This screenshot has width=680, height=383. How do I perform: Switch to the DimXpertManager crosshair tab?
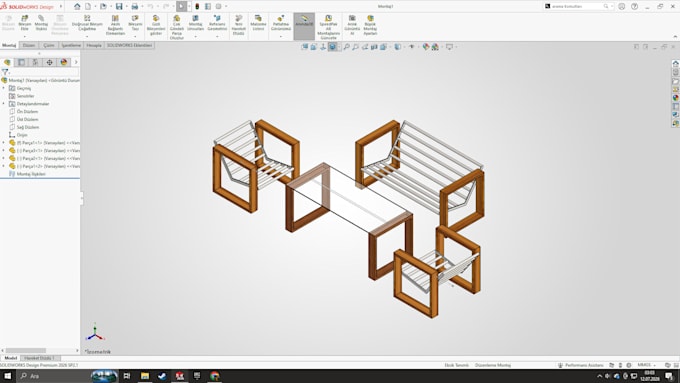click(x=49, y=62)
